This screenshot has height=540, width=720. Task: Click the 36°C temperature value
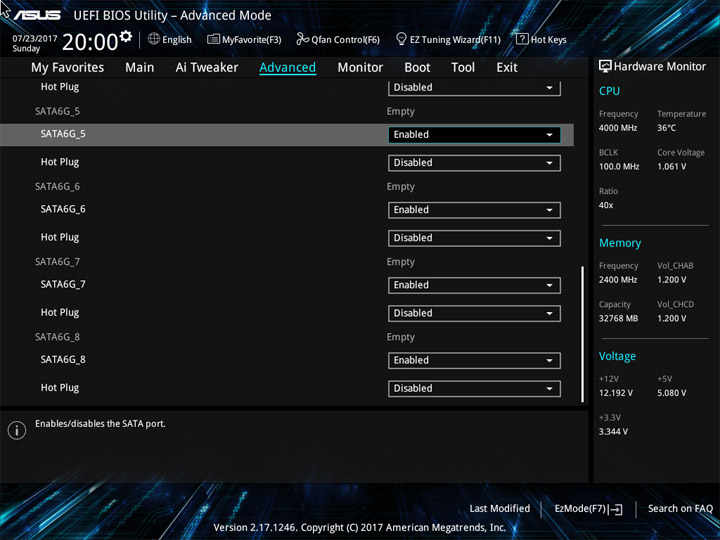coord(666,128)
